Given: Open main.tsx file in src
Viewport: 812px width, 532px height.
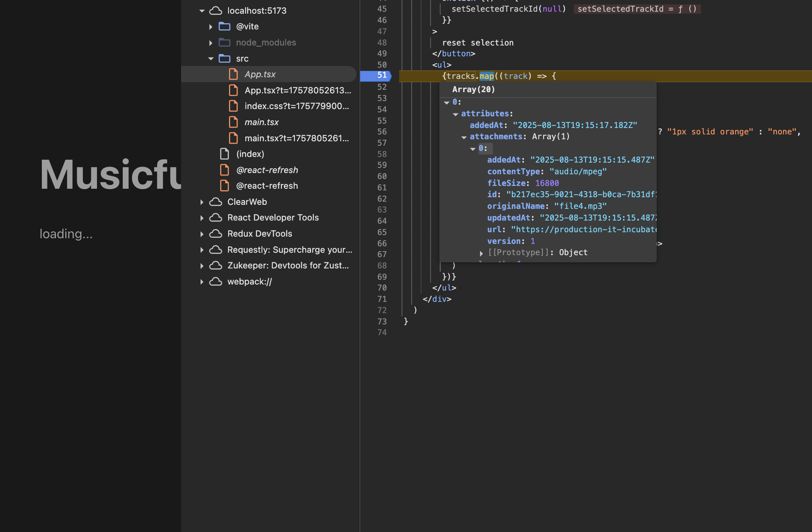Looking at the screenshot, I should click(261, 122).
